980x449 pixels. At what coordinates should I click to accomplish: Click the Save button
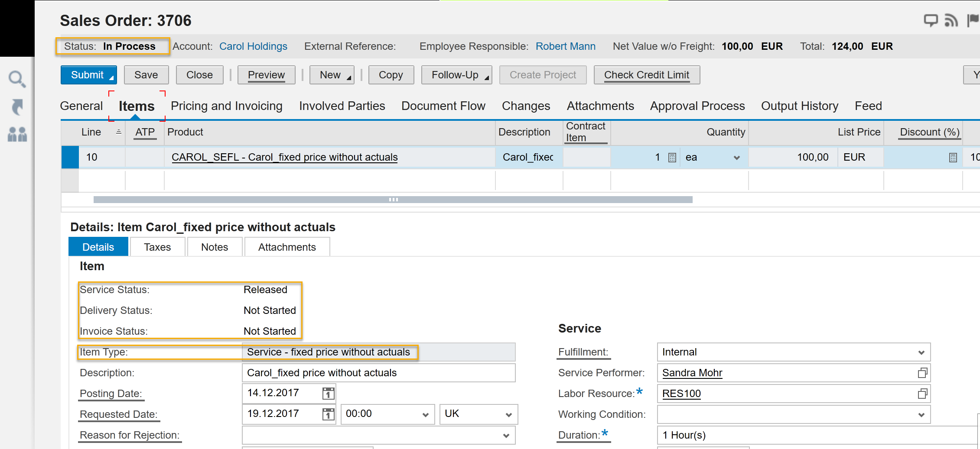(x=146, y=75)
